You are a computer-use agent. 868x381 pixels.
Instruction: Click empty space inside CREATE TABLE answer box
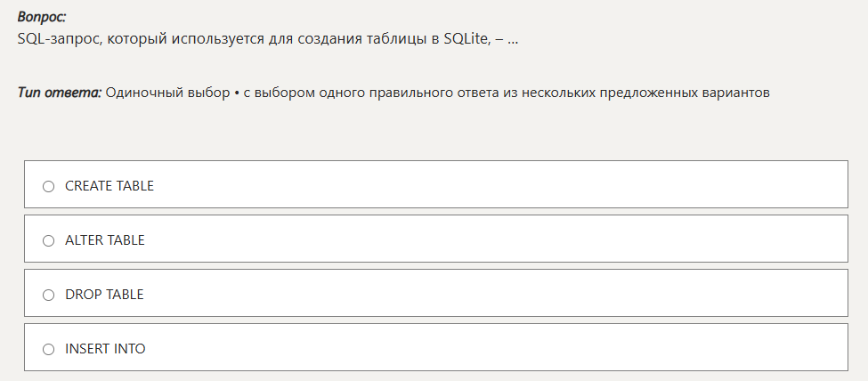coord(499,184)
